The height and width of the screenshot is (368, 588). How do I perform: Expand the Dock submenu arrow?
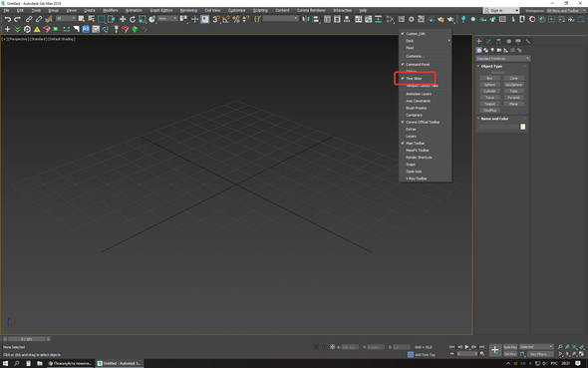pyautogui.click(x=448, y=41)
